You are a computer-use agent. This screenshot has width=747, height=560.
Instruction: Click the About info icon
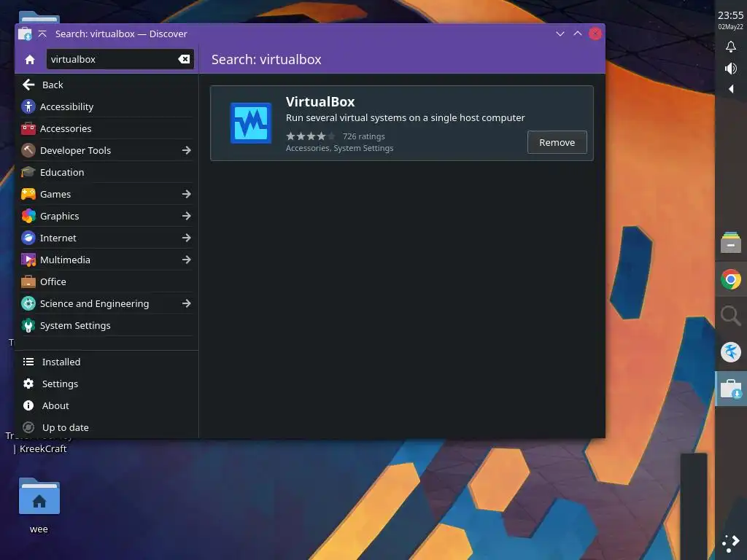tap(28, 405)
